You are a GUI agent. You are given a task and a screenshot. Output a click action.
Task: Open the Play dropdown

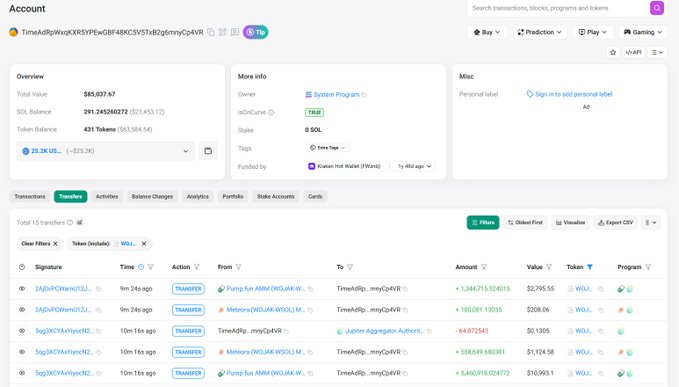[x=592, y=32]
